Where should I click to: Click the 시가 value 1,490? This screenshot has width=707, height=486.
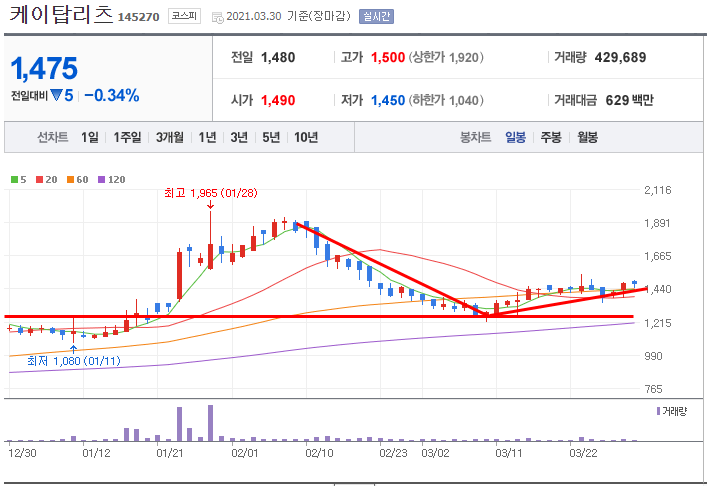[278, 100]
